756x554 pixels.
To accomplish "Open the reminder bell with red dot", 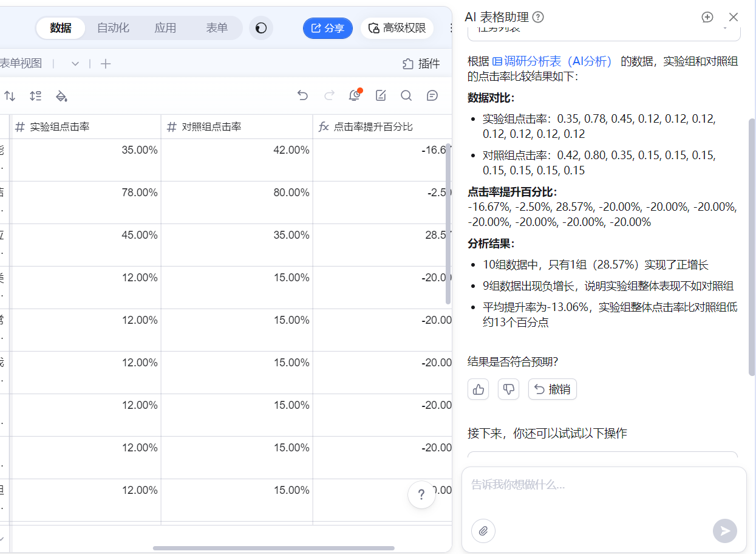I will point(355,95).
